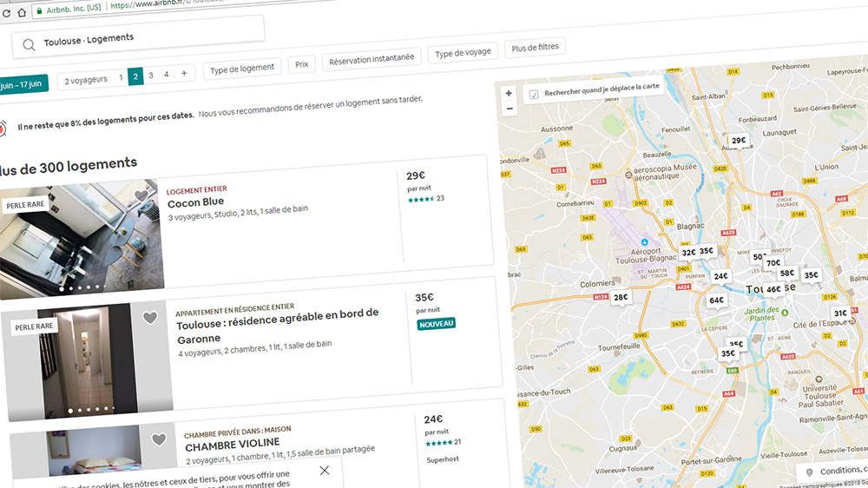Viewport: 868px width, 488px height.
Task: Open the CHAMBRE VIOLINE listing title
Action: (x=233, y=445)
